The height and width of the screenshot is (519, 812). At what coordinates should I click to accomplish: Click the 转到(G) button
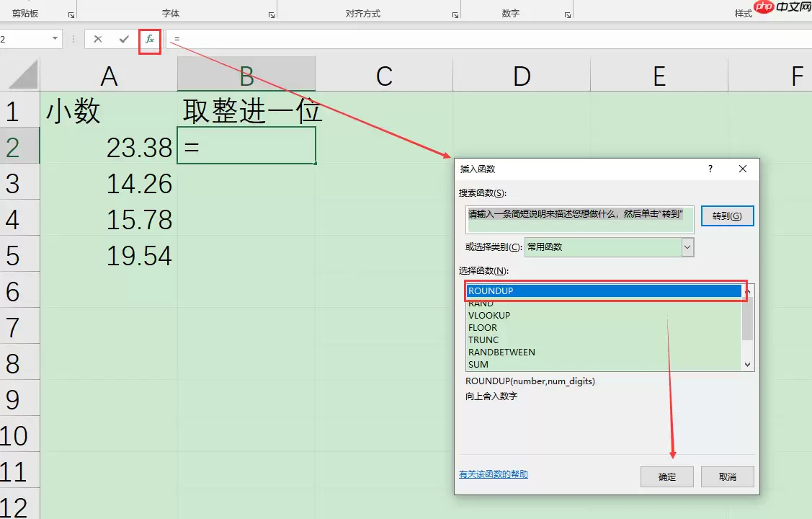(727, 216)
